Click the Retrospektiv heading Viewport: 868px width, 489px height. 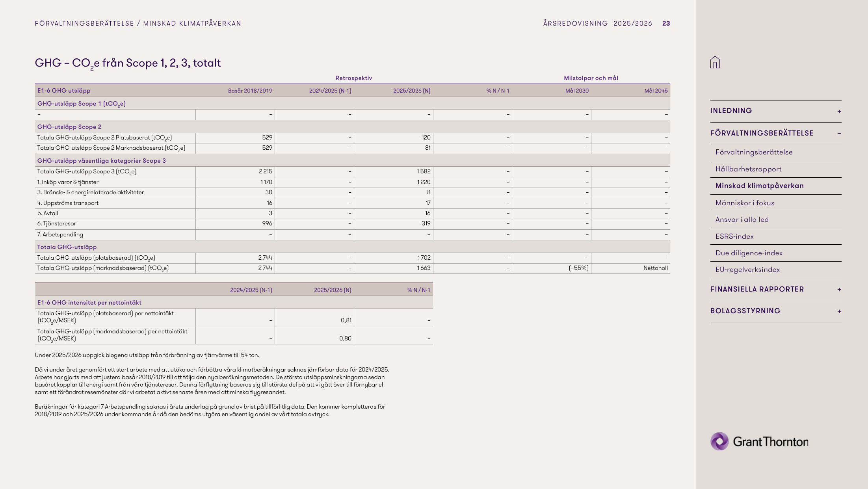pos(353,78)
